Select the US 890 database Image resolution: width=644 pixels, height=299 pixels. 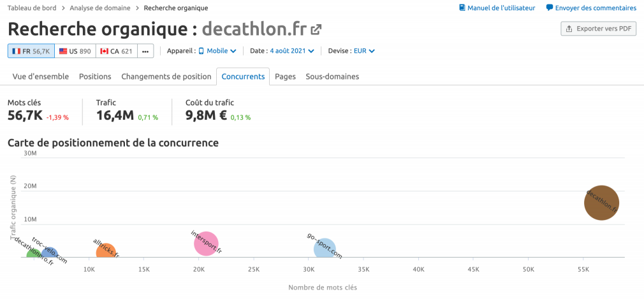point(75,51)
